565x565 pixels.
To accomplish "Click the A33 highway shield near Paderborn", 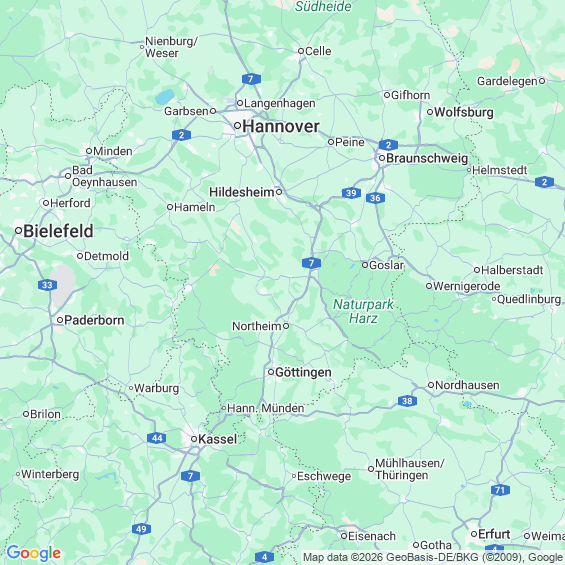I will point(47,285).
